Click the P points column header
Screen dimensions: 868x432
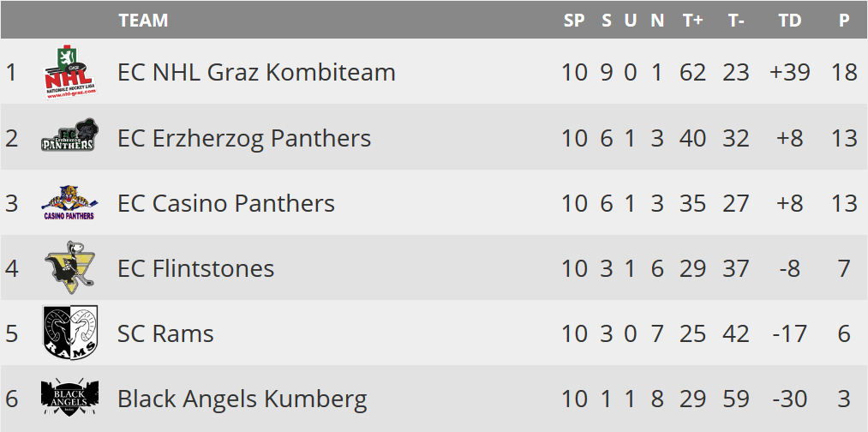pyautogui.click(x=844, y=21)
